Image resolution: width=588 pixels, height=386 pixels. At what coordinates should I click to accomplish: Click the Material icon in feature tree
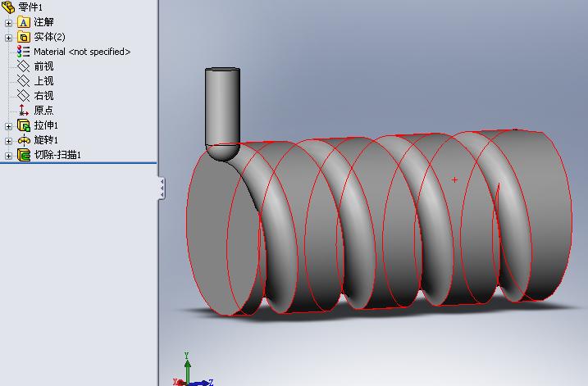click(x=23, y=52)
